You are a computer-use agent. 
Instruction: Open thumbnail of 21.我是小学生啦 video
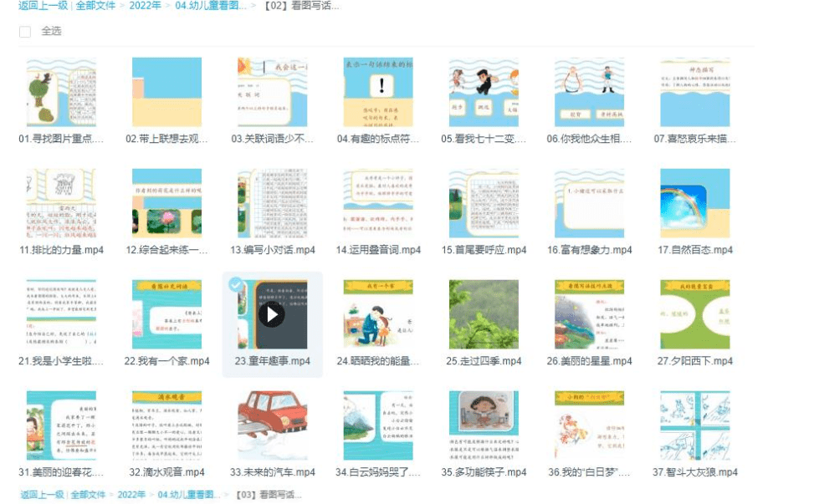pos(61,314)
